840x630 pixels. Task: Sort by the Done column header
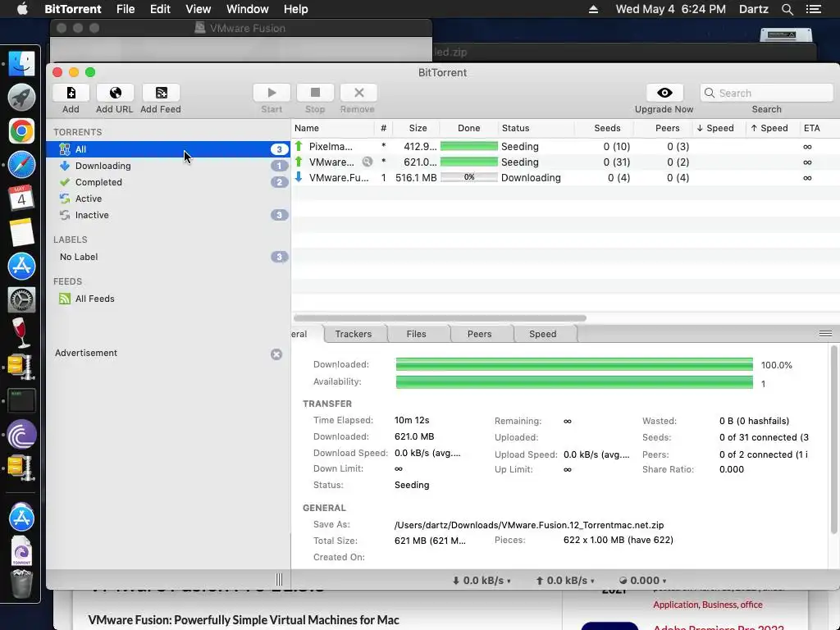[x=468, y=128]
